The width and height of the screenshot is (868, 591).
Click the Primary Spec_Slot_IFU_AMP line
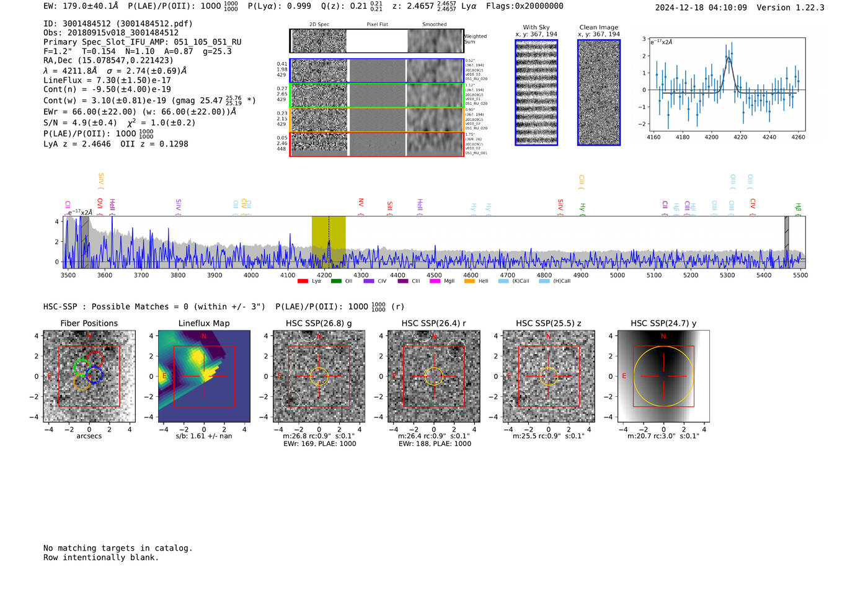coord(143,42)
